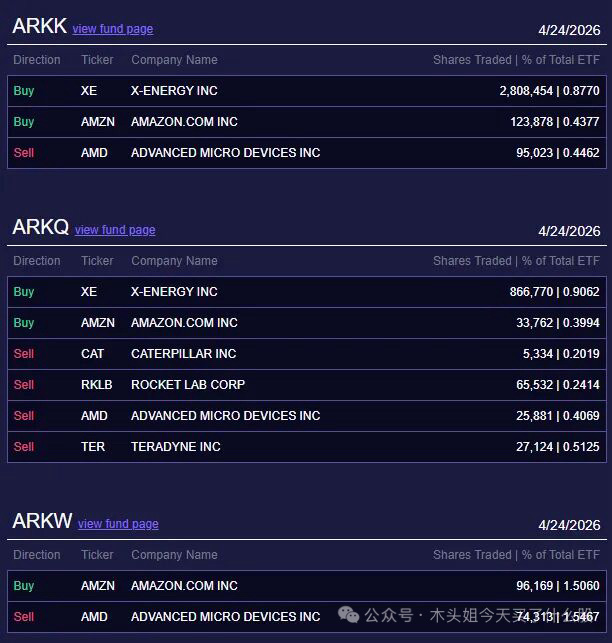Click the WeChat watermark icon at the bottom
The height and width of the screenshot is (643, 612).
(x=351, y=615)
